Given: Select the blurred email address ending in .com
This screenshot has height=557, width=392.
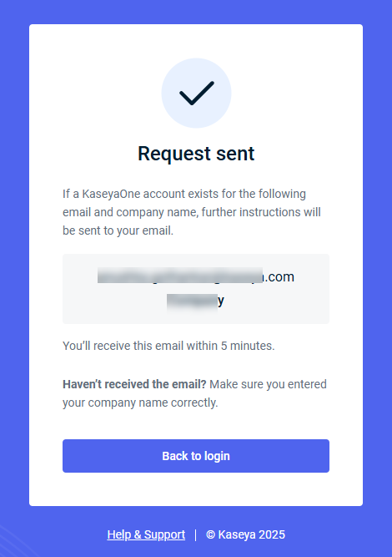Looking at the screenshot, I should click(196, 276).
